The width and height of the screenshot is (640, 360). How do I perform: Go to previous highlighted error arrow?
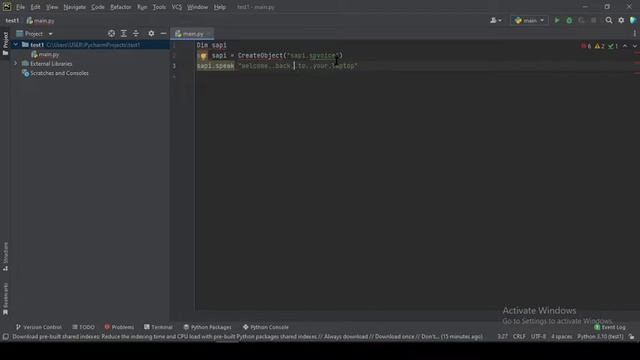coord(625,46)
